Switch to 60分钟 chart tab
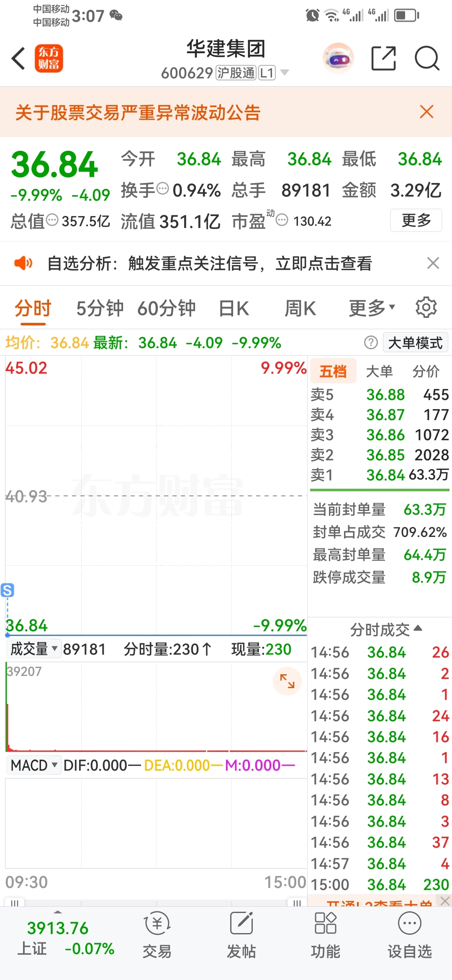The width and height of the screenshot is (452, 980). (167, 309)
